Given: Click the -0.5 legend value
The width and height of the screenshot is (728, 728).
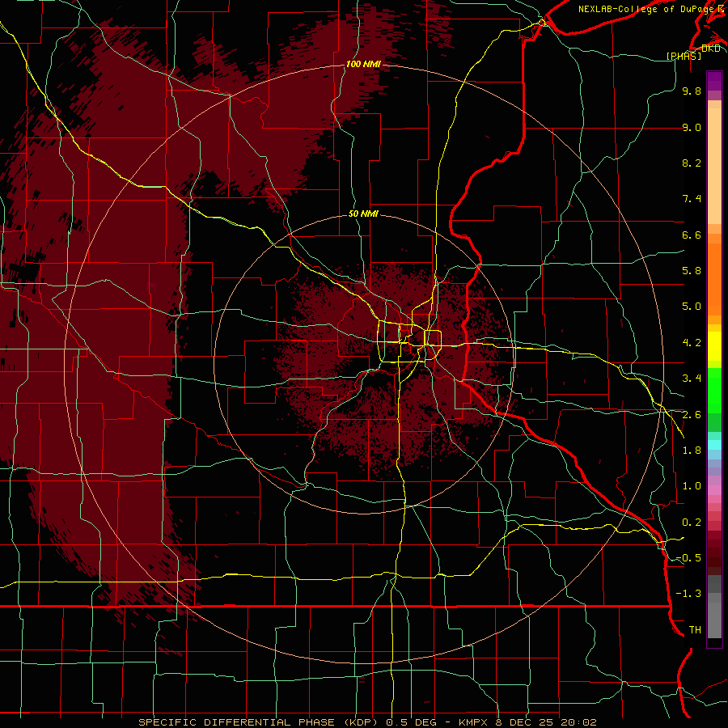Looking at the screenshot, I should click(688, 558).
